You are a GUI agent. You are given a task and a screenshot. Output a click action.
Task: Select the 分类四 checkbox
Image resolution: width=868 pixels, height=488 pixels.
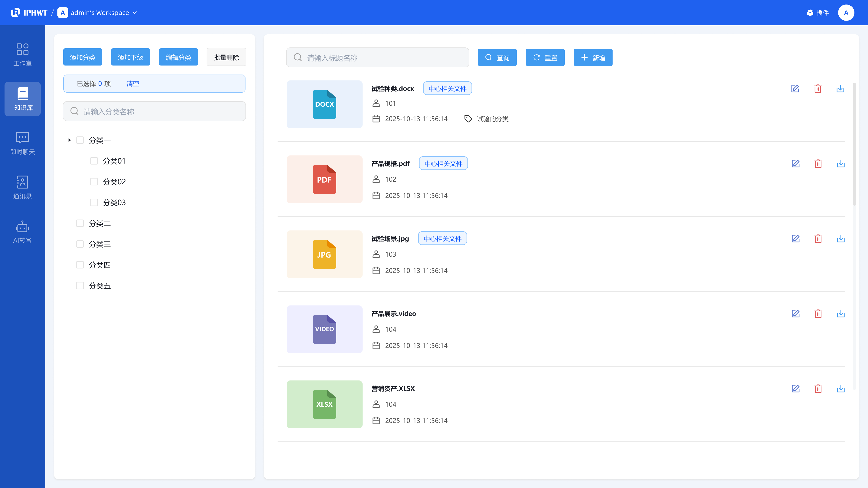pyautogui.click(x=80, y=265)
